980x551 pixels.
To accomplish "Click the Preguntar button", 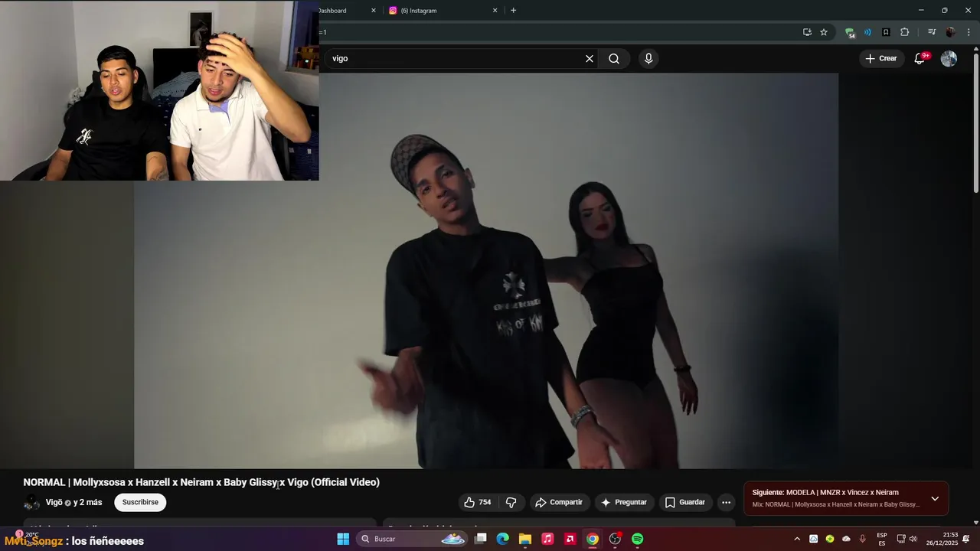I will [x=624, y=502].
